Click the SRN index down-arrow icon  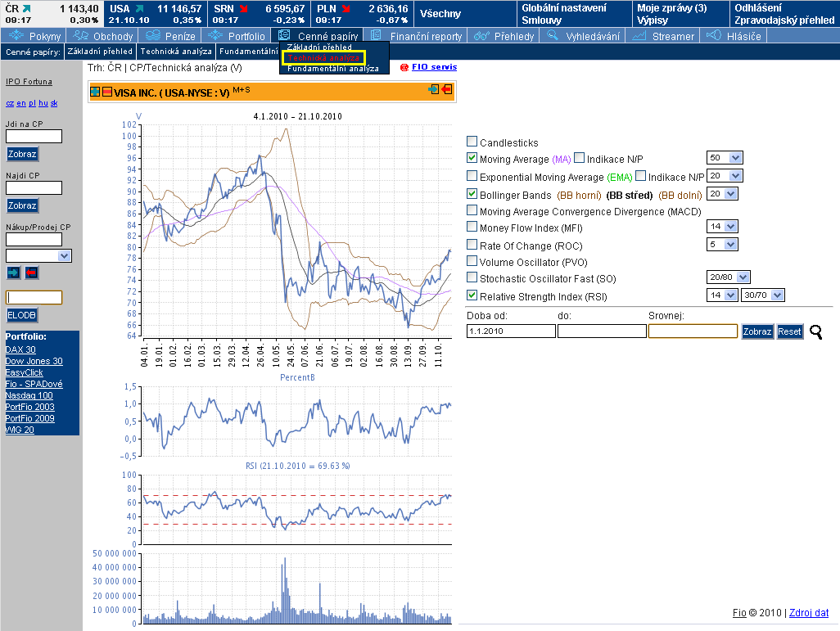pyautogui.click(x=244, y=8)
